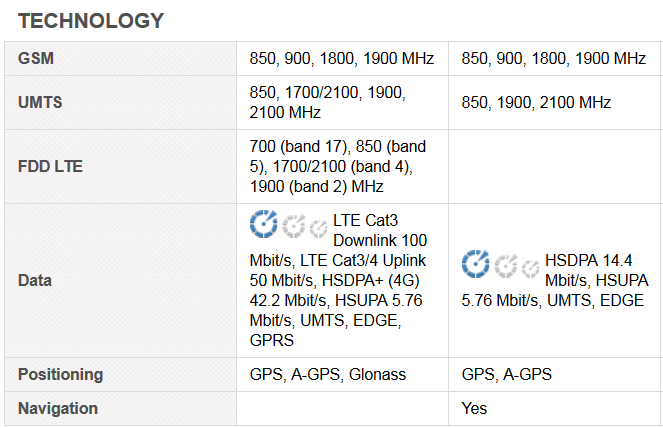Click the Data row label
The width and height of the screenshot is (663, 428).
pos(35,280)
